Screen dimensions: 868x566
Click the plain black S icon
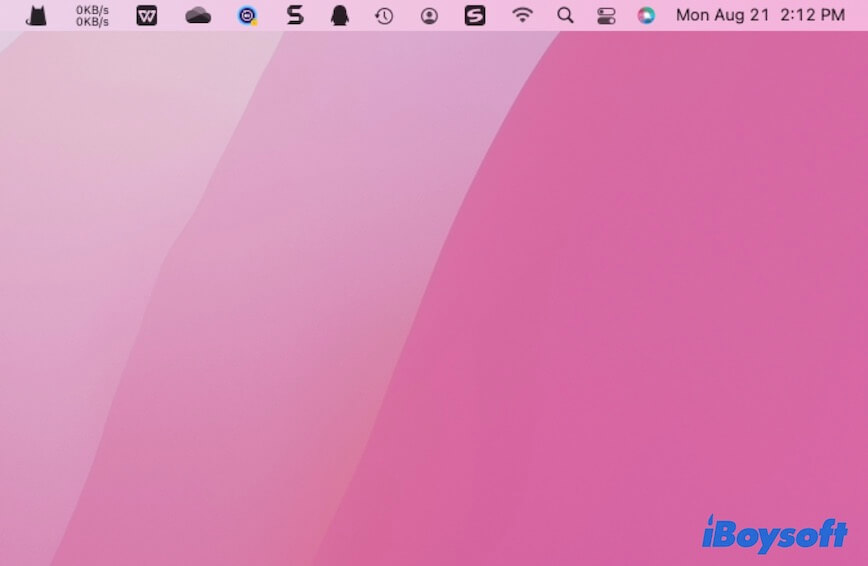[295, 16]
